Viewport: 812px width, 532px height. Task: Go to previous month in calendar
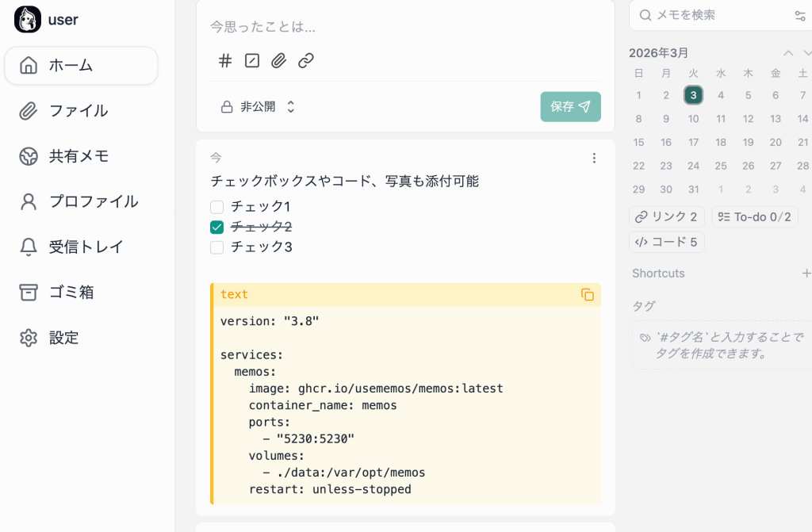(x=787, y=53)
